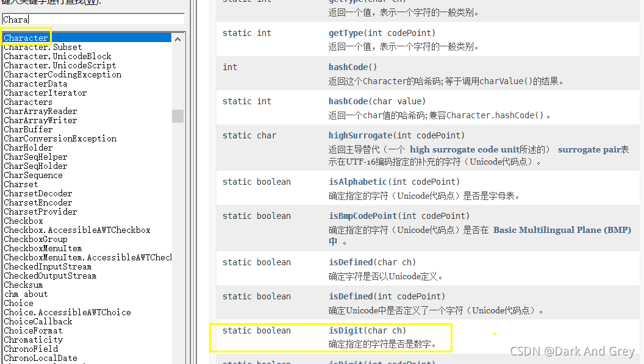This screenshot has height=364, width=644.
Task: Select CharsetDecoder entry
Action: pyautogui.click(x=38, y=193)
